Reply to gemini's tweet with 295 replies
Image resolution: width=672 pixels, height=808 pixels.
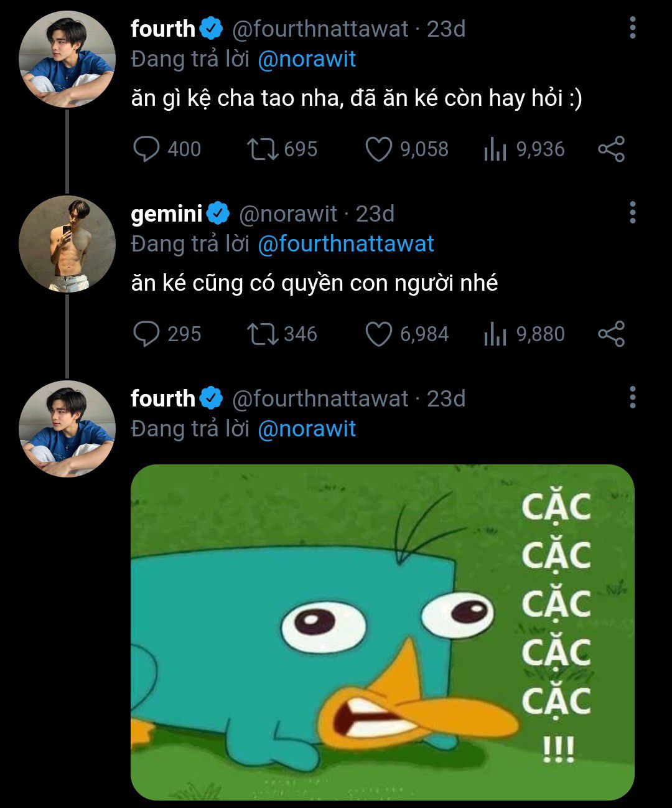click(147, 334)
